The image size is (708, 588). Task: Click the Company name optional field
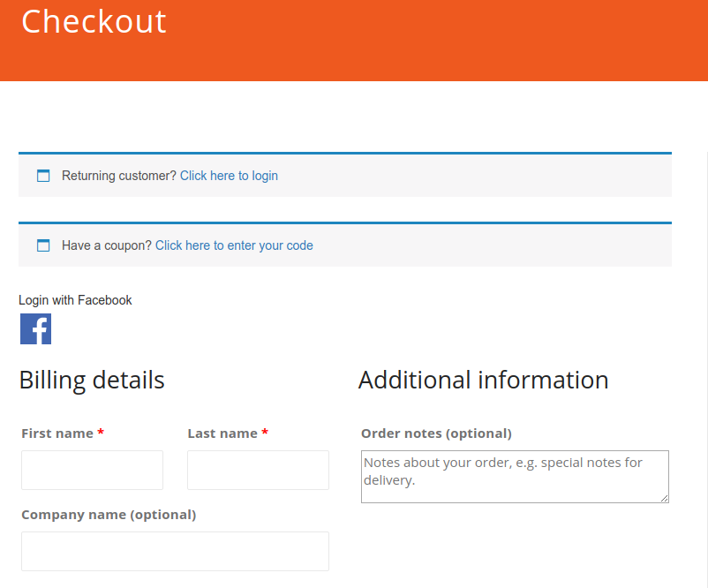pos(174,551)
